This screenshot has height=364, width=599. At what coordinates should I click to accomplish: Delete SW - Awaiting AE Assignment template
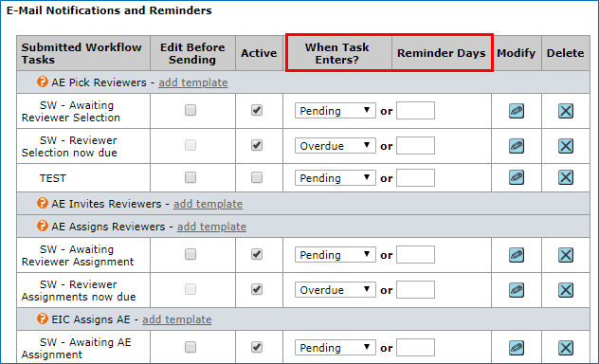[x=566, y=348]
